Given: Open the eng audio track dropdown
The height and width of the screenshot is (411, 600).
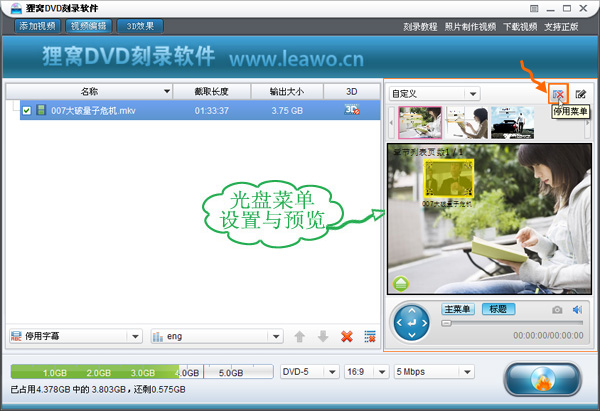Looking at the screenshot, I should pos(217,336).
